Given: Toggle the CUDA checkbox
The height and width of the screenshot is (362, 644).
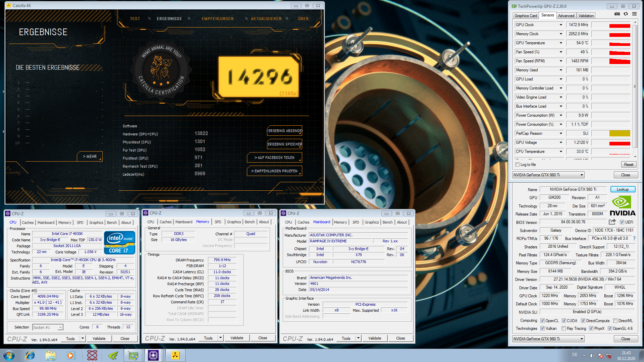Looking at the screenshot, I should coord(564,321).
